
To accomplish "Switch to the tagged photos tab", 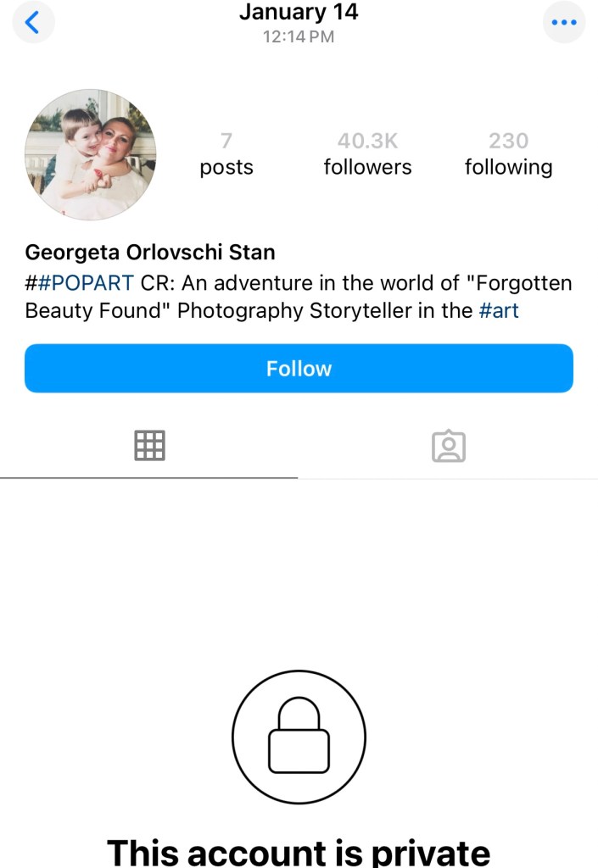I will (449, 445).
